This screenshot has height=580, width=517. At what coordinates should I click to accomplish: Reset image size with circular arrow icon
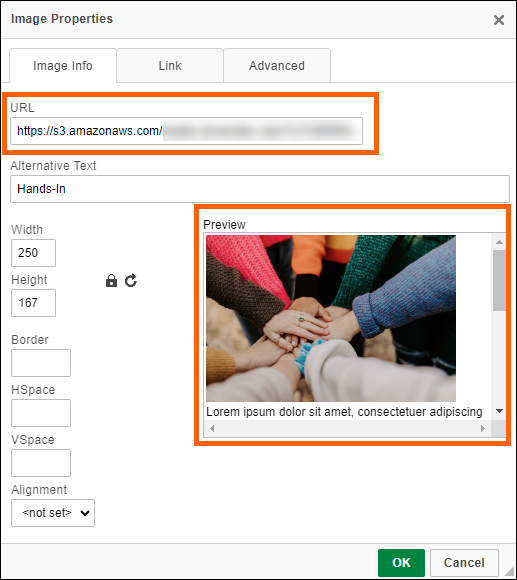coord(131,281)
